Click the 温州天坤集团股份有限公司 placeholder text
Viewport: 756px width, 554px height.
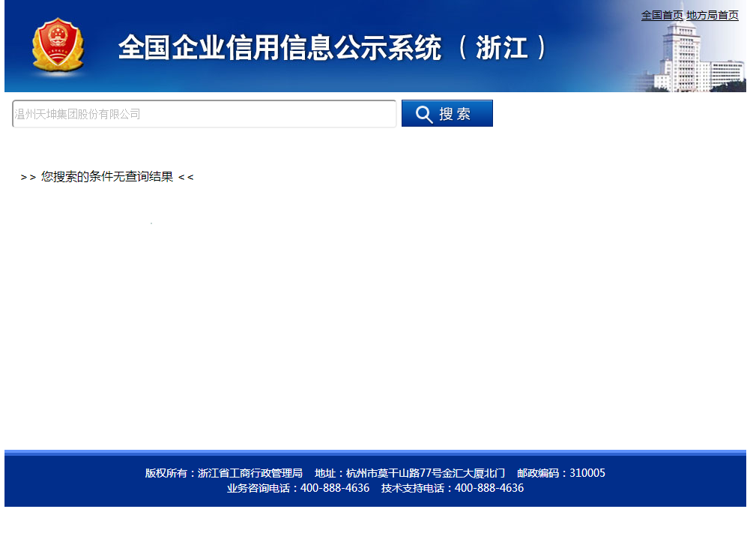point(78,114)
